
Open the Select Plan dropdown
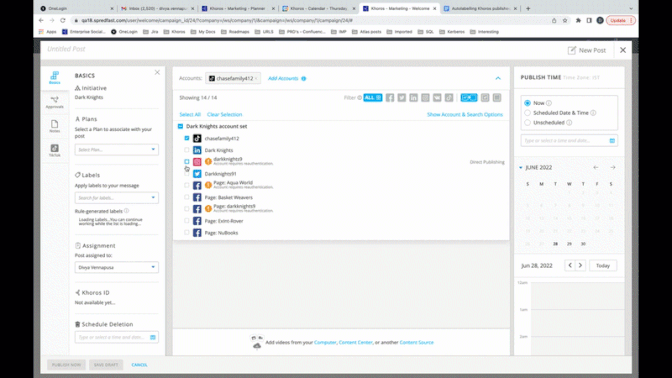pyautogui.click(x=116, y=150)
